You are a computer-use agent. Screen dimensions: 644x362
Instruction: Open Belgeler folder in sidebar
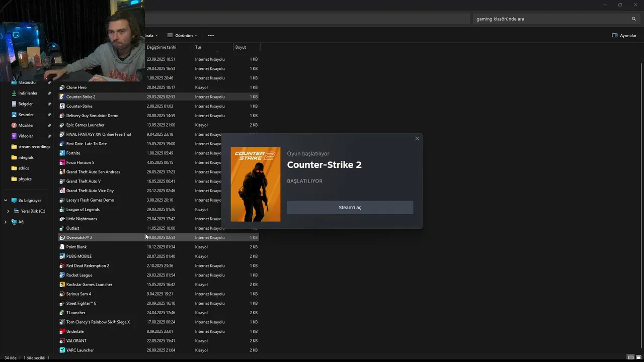[25, 104]
